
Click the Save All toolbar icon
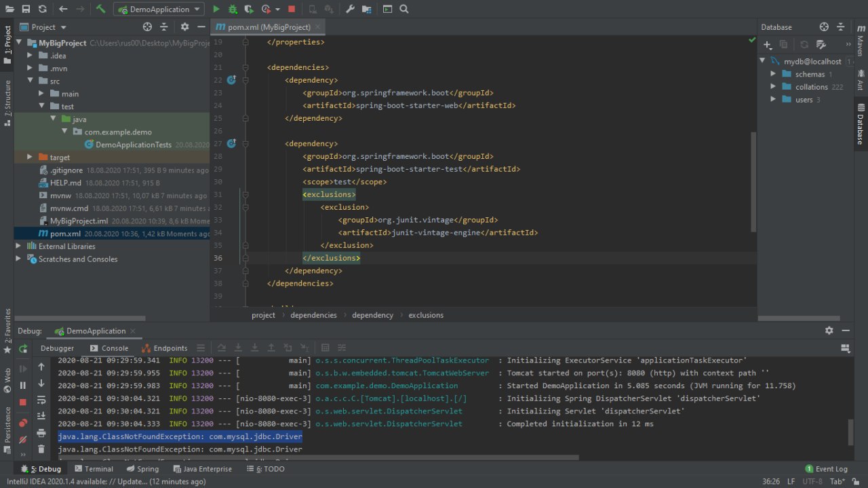tap(26, 10)
